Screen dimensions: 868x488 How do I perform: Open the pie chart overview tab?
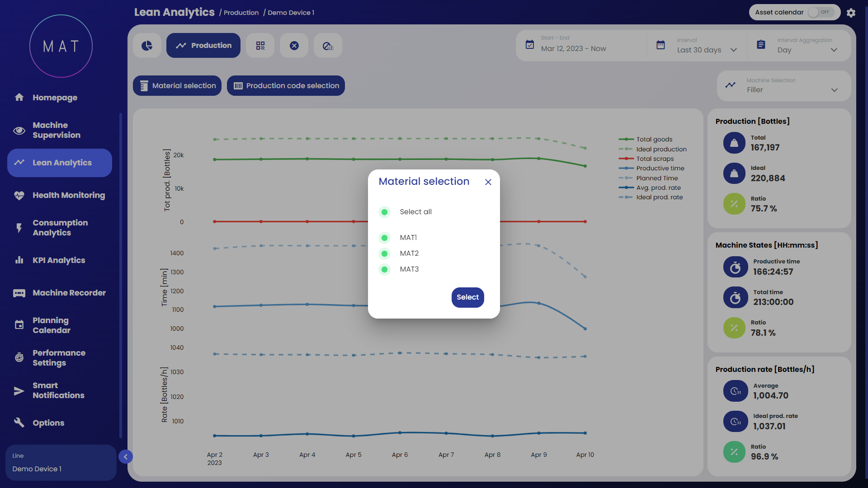(147, 46)
